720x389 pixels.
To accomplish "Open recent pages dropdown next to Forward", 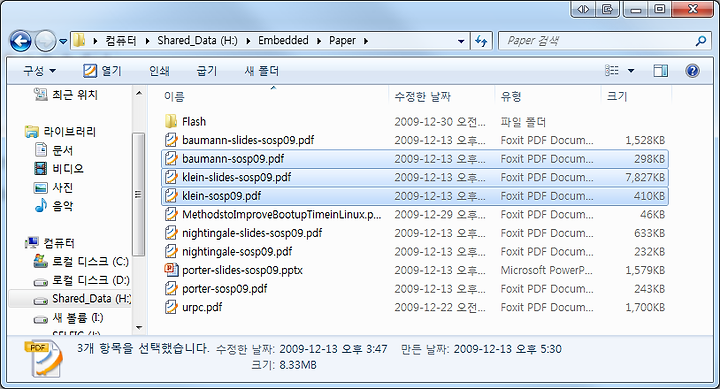I will point(63,41).
